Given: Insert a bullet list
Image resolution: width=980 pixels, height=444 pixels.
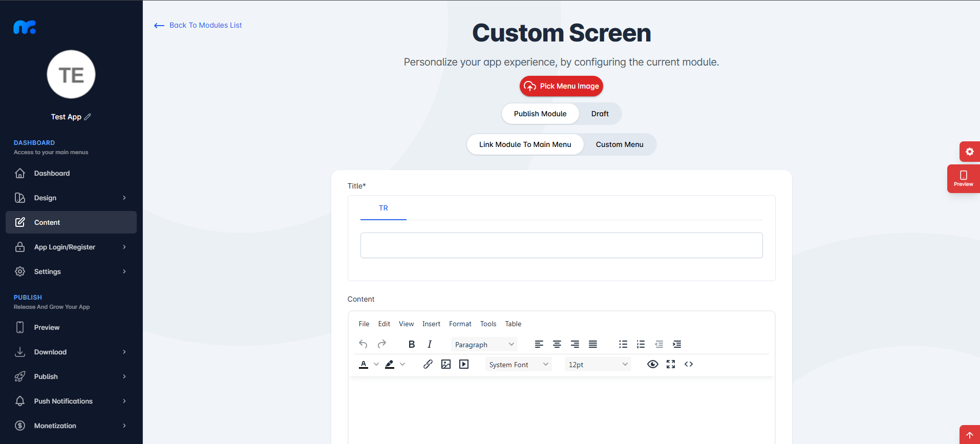Looking at the screenshot, I should [623, 344].
